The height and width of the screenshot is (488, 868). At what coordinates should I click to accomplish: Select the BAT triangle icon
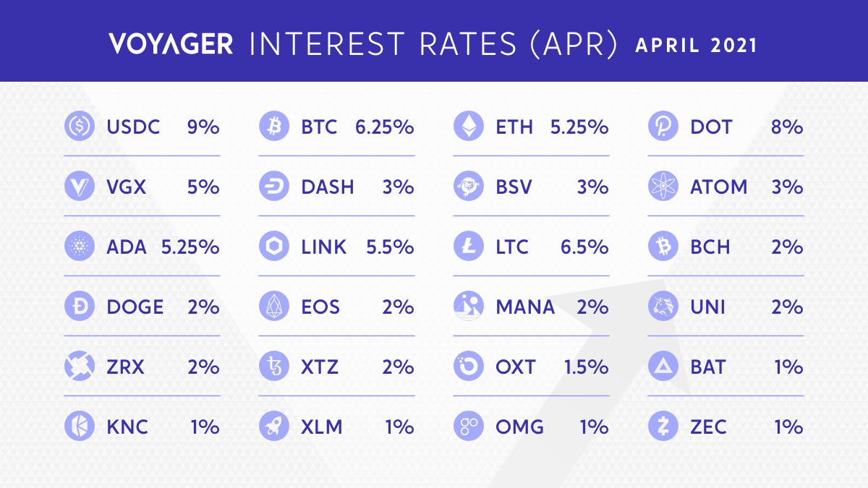click(x=661, y=367)
